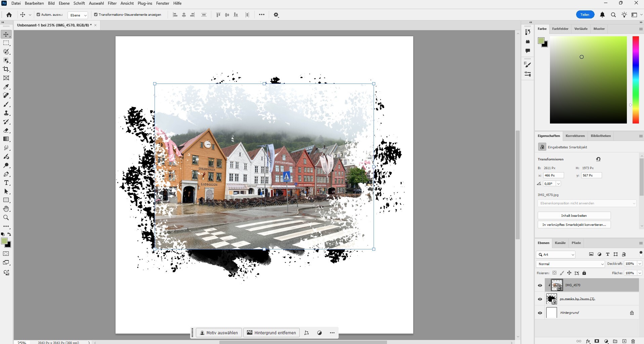Switch to the Korrekturen tab
This screenshot has width=644, height=344.
pos(575,136)
